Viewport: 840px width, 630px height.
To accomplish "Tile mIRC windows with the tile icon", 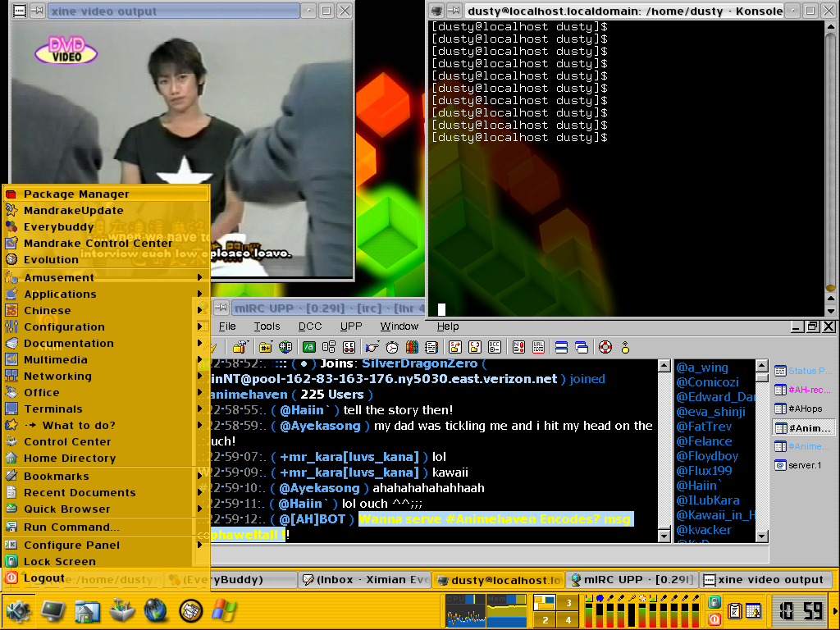I will (561, 347).
